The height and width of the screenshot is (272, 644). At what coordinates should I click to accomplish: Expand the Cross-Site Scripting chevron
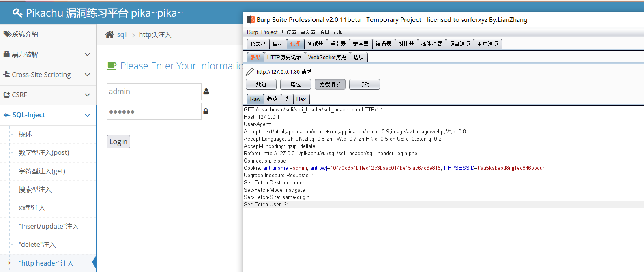(87, 75)
